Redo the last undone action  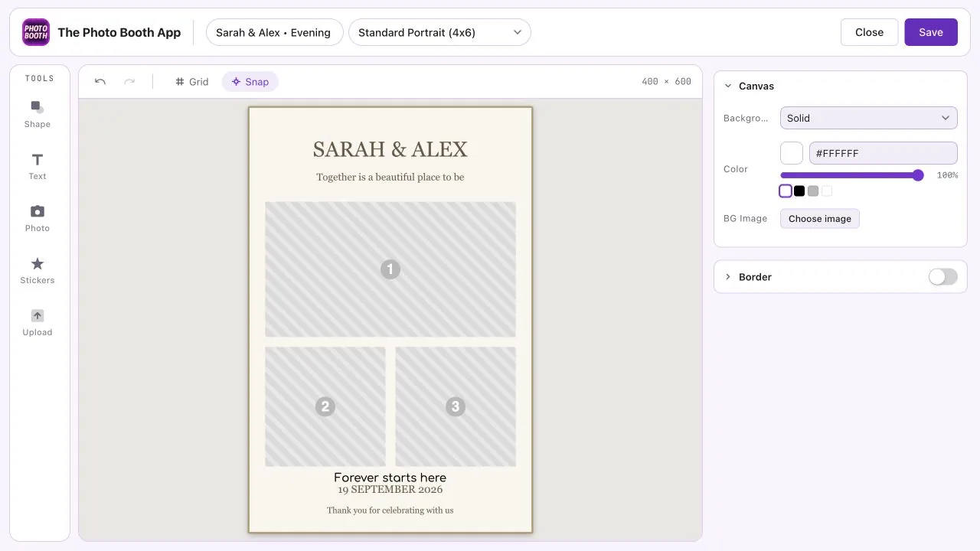pyautogui.click(x=129, y=82)
